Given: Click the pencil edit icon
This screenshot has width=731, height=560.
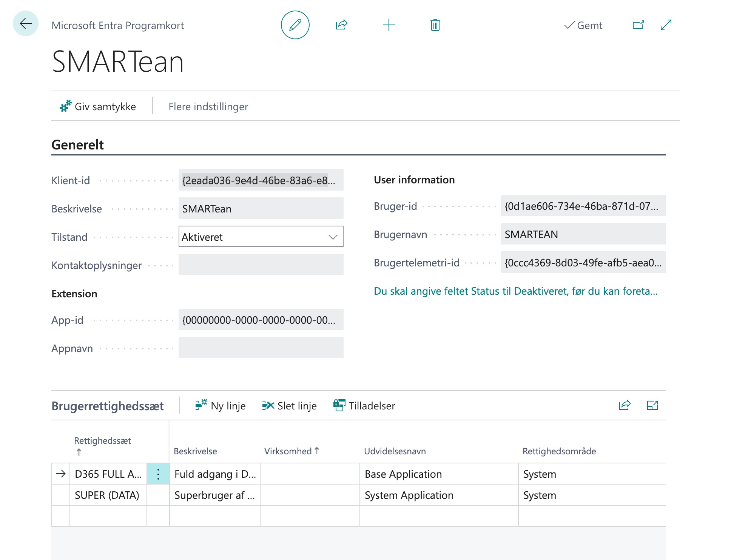Looking at the screenshot, I should [x=295, y=25].
